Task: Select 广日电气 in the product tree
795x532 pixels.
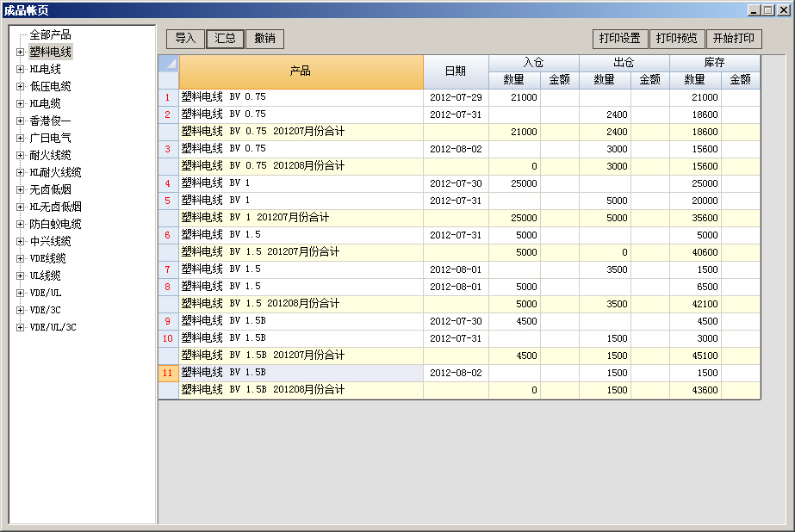Action: (x=50, y=139)
